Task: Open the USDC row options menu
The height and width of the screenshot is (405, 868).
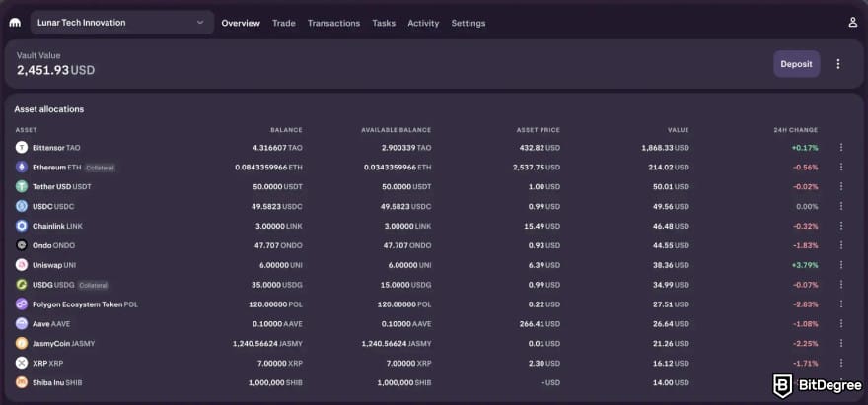Action: [841, 206]
